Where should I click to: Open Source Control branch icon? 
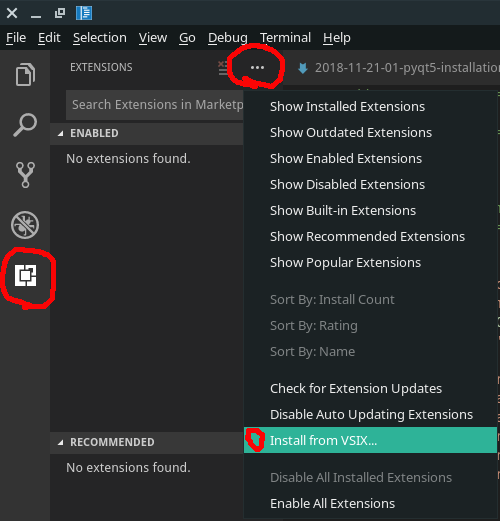[x=25, y=175]
